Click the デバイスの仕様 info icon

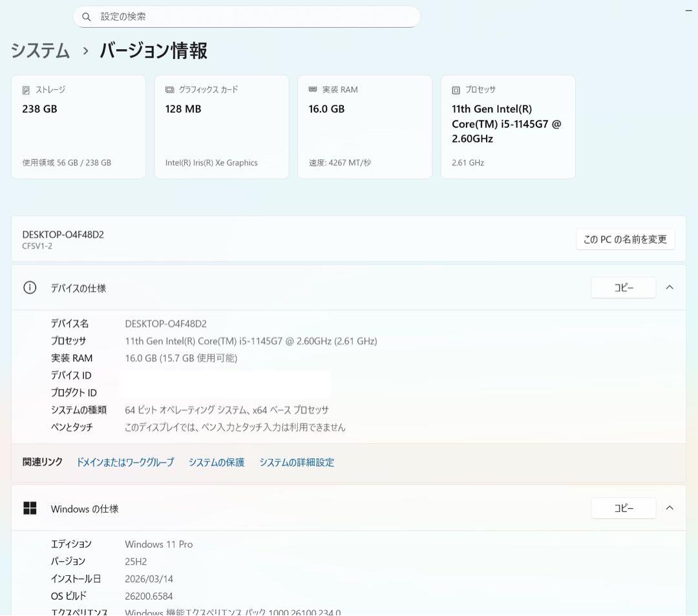pyautogui.click(x=30, y=288)
